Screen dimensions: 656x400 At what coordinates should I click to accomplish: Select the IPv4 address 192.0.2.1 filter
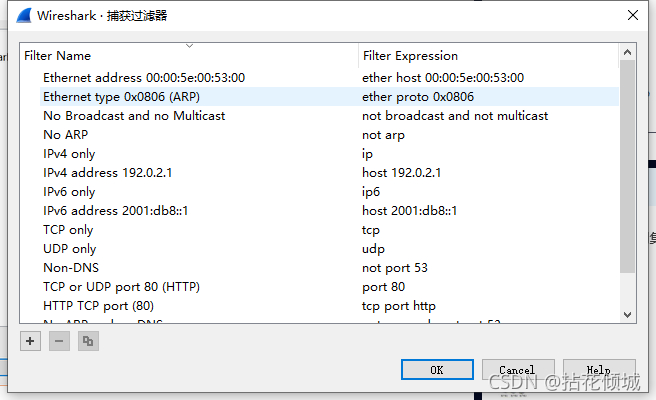pyautogui.click(x=108, y=173)
